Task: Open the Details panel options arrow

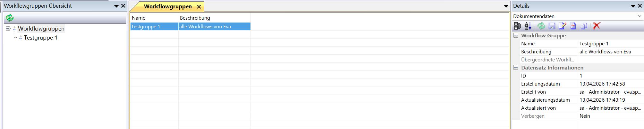Action: click(633, 6)
